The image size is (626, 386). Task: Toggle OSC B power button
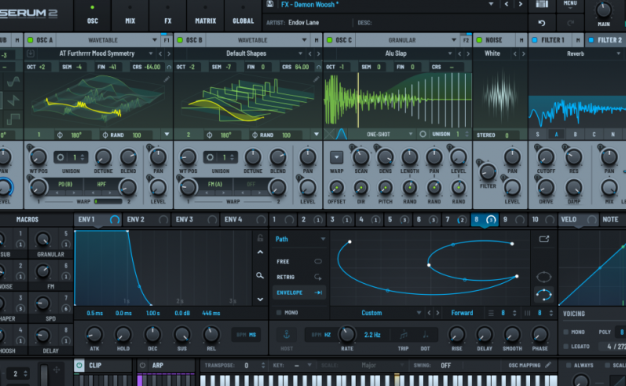pos(180,40)
